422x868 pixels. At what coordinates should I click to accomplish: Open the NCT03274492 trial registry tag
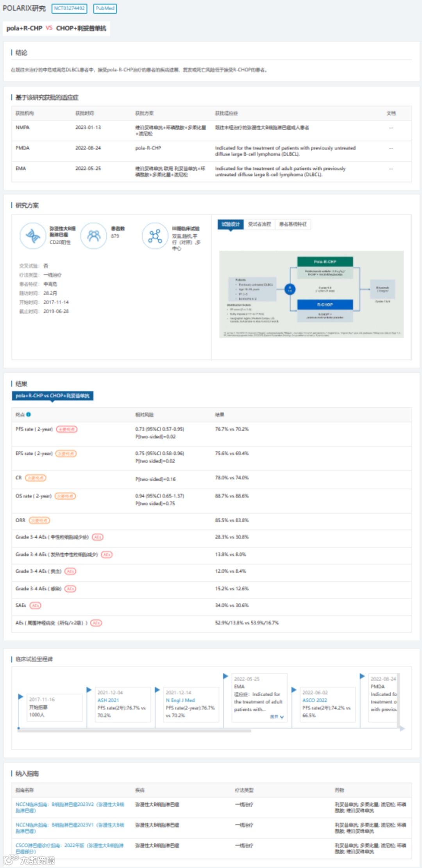(69, 8)
